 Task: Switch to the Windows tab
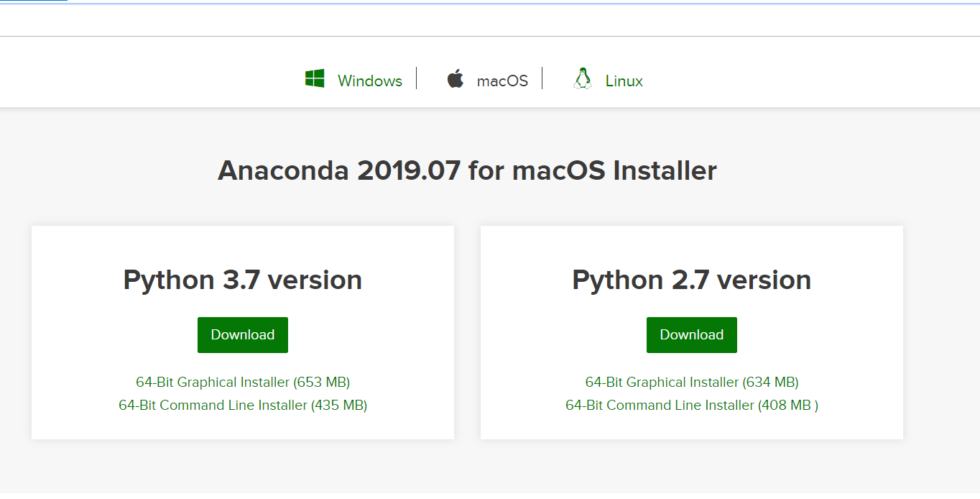(x=369, y=80)
